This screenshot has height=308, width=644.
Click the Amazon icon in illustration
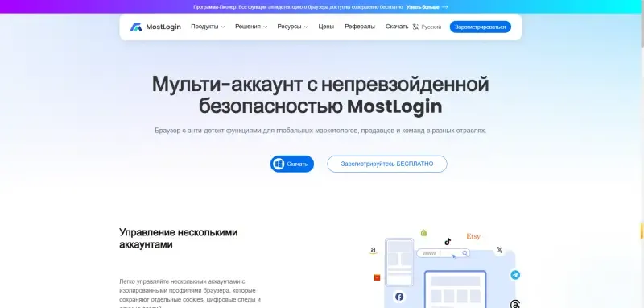373,250
